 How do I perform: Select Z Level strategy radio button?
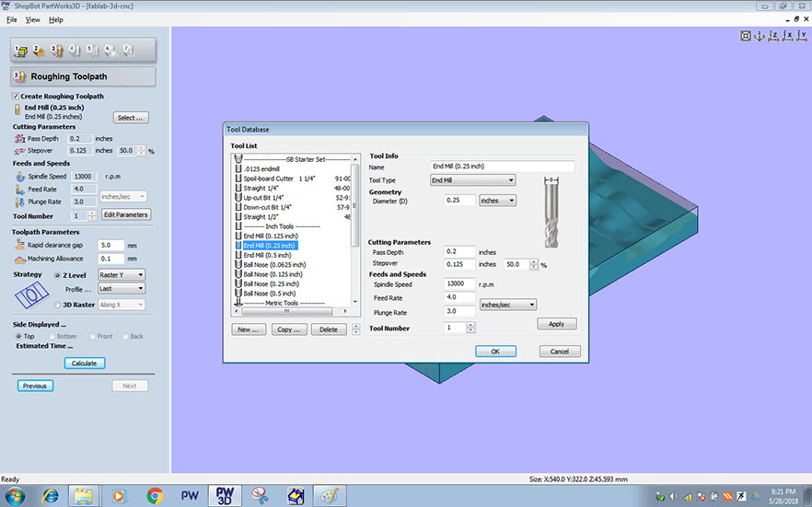click(57, 275)
